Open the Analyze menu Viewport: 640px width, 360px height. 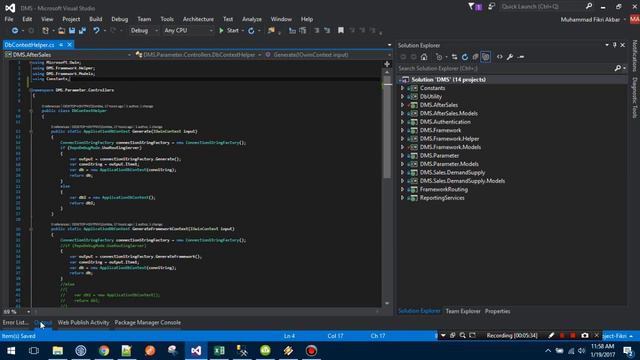[252, 19]
